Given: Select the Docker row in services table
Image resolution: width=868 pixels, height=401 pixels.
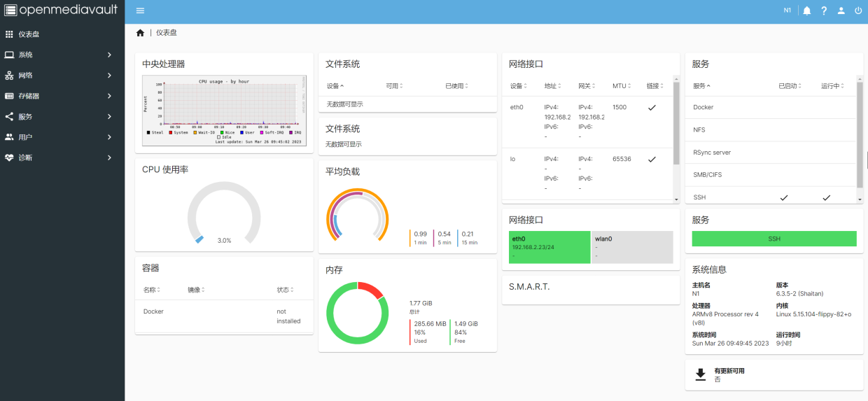Looking at the screenshot, I should click(771, 108).
